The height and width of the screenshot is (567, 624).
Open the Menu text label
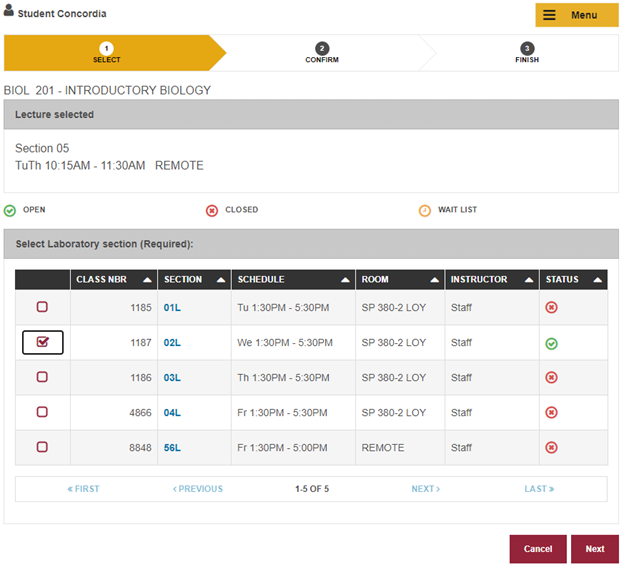pos(584,15)
